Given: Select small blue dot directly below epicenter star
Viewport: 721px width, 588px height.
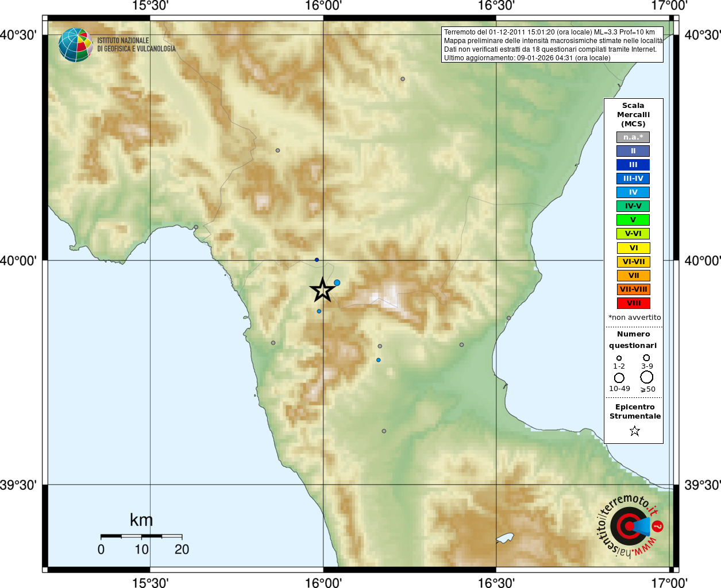Looking at the screenshot, I should [319, 311].
